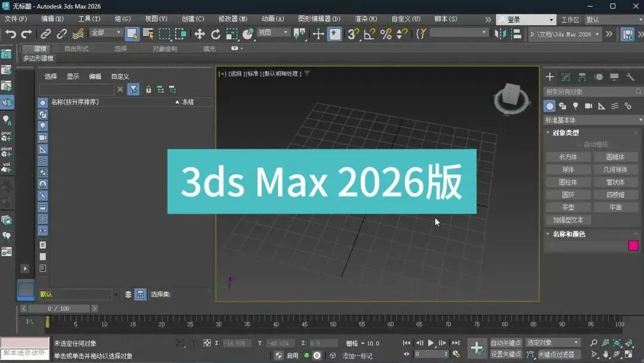Toggle the Spinner Snap button

tap(401, 34)
